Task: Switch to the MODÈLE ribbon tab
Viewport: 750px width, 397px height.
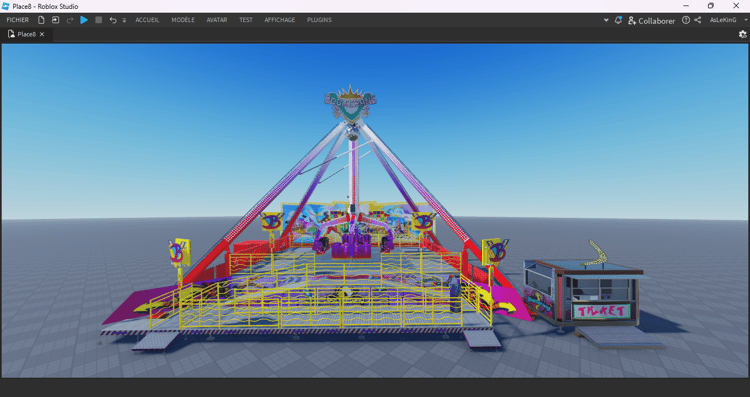Action: (x=183, y=20)
